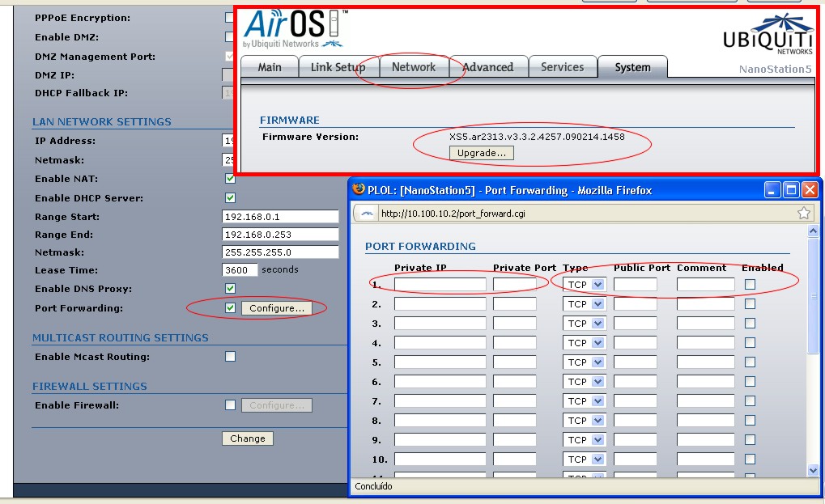825x504 pixels.
Task: Click the Range Start field showing 192.168.0.1
Action: (x=280, y=217)
